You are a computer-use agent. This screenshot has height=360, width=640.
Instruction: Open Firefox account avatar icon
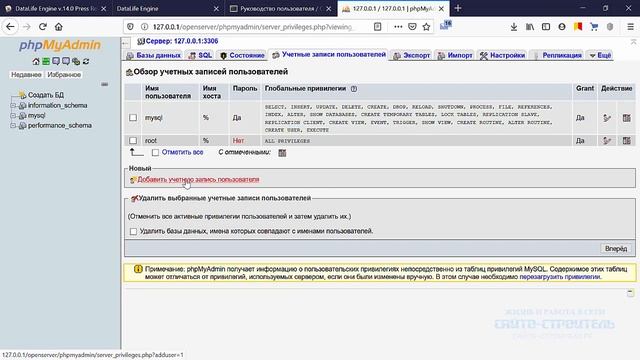[x=562, y=27]
